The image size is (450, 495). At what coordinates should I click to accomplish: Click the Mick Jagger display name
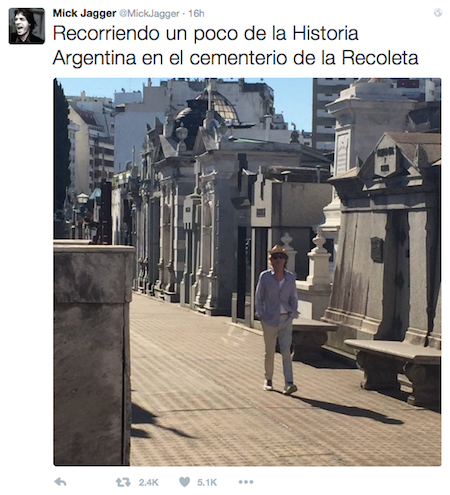click(84, 13)
